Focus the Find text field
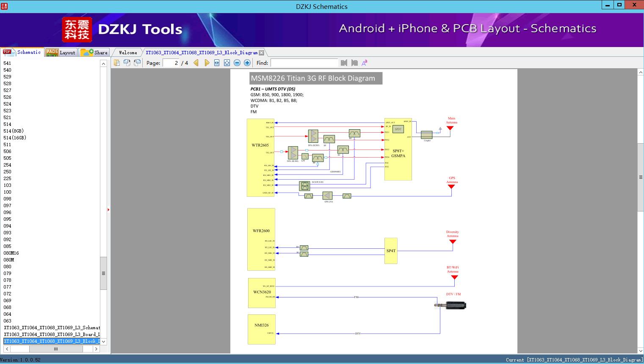The width and height of the screenshot is (644, 364). click(304, 63)
